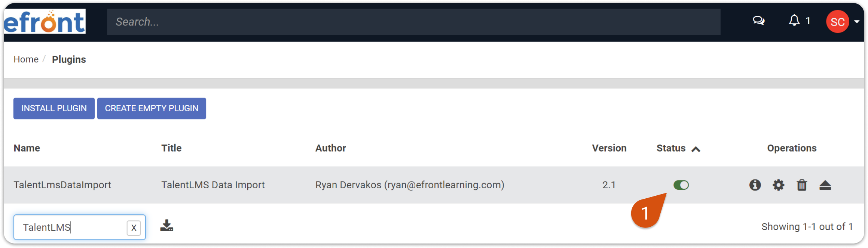Select the Plugins breadcrumb item
The image size is (868, 248).
(69, 59)
